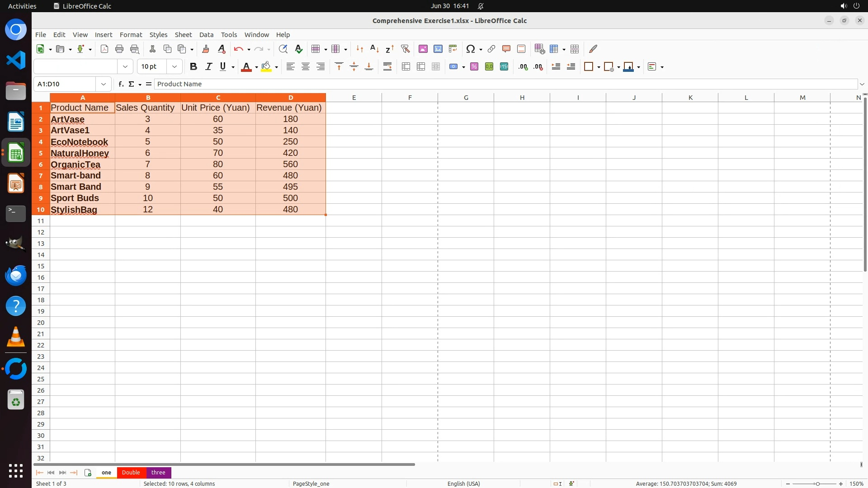Click the Insert Chart icon
Image resolution: width=868 pixels, height=488 pixels.
pyautogui.click(x=438, y=49)
